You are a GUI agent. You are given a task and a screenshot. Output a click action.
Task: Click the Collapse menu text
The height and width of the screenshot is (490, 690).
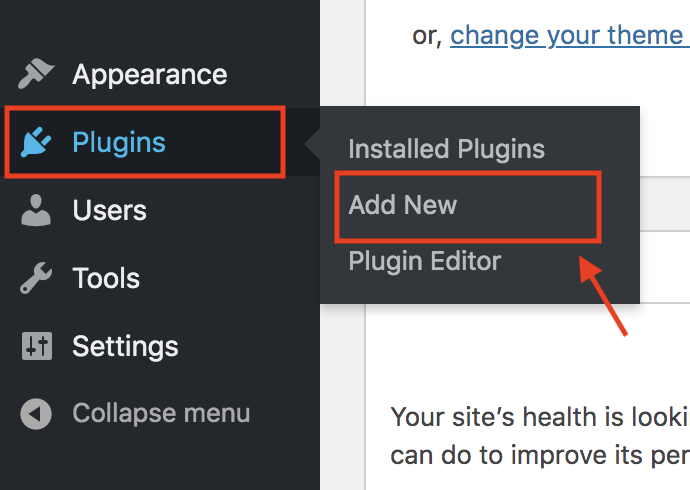pyautogui.click(x=161, y=413)
